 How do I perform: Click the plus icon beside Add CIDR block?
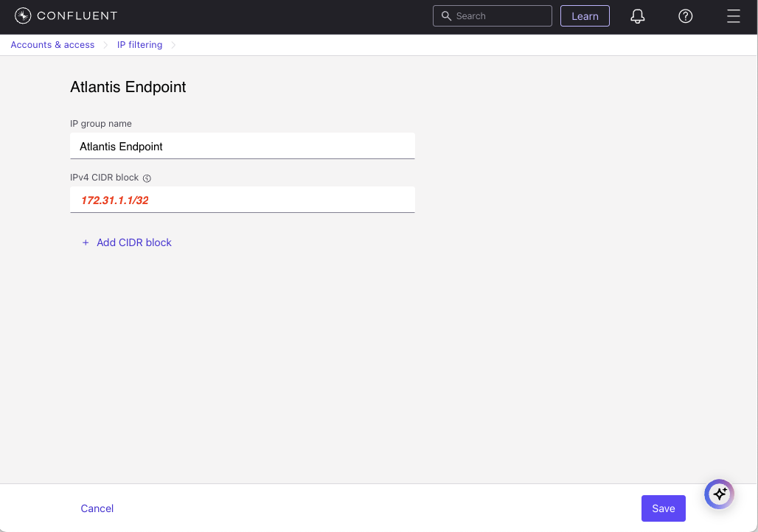(86, 242)
